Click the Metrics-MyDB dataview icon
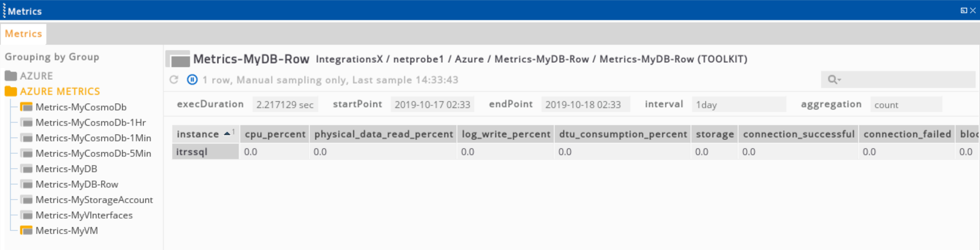Viewport: 980px width, 250px height. [26, 169]
